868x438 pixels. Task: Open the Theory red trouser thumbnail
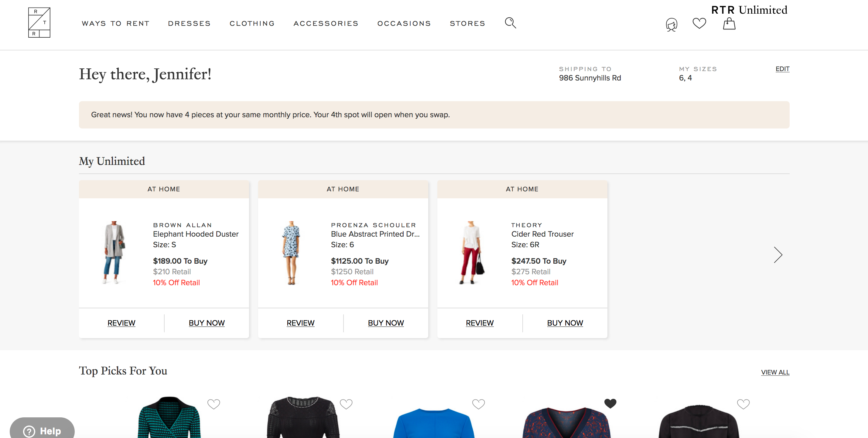pos(472,253)
